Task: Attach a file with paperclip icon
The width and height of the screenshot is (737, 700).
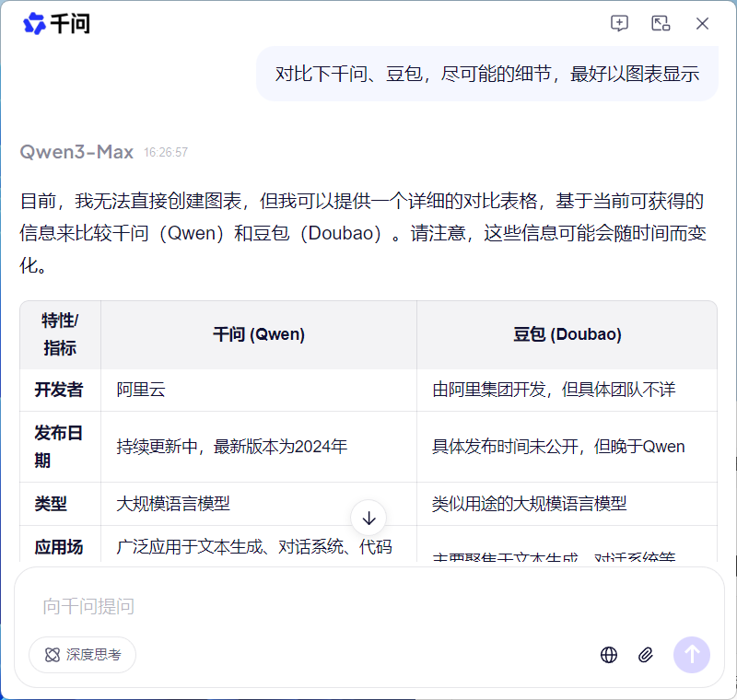Action: coord(646,655)
